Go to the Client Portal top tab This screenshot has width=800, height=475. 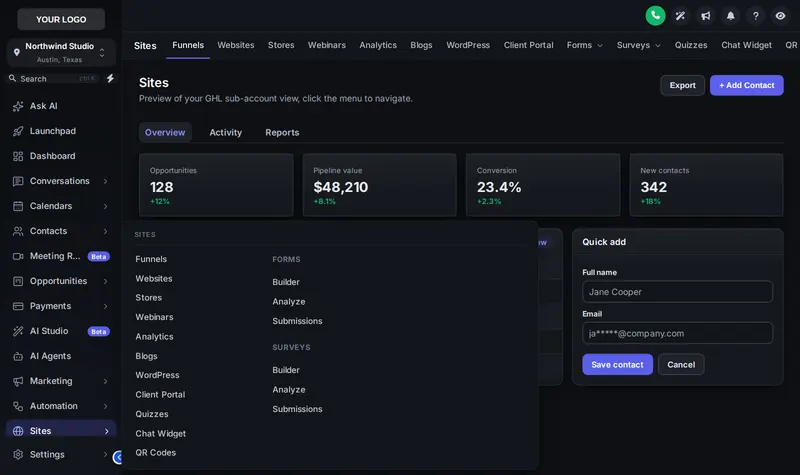click(x=529, y=45)
